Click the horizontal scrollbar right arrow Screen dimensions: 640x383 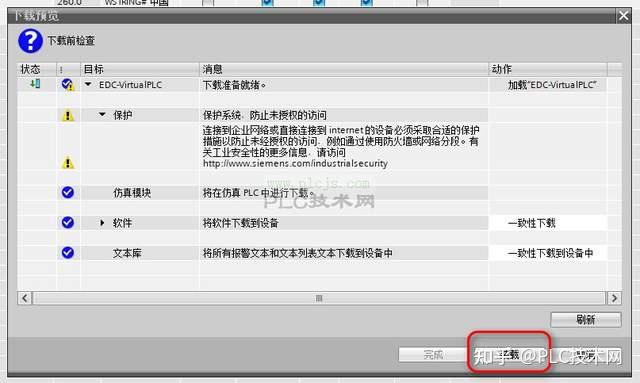(x=614, y=298)
